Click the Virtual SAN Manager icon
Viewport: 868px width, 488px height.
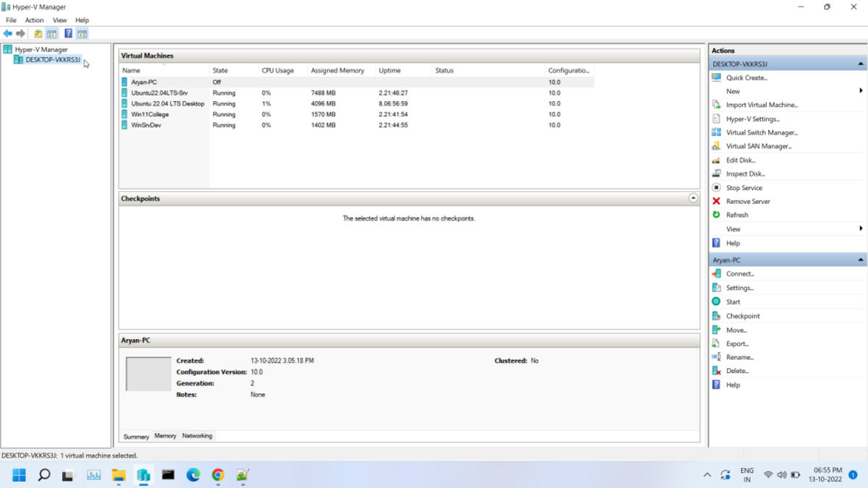716,146
